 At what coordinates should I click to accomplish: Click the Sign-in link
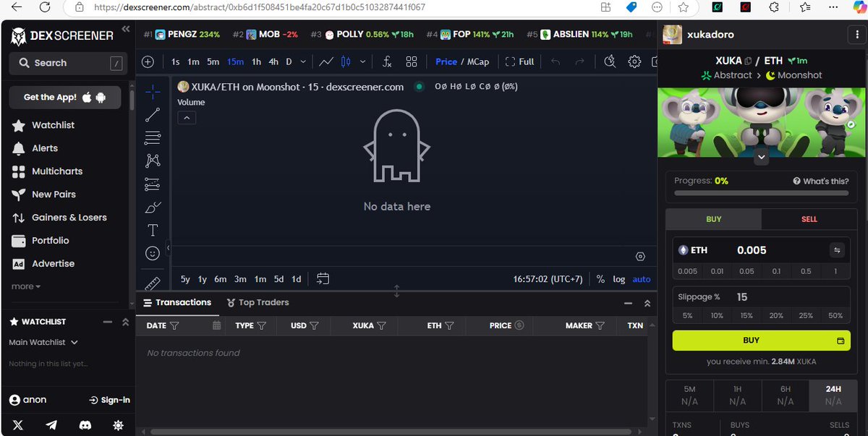click(109, 400)
